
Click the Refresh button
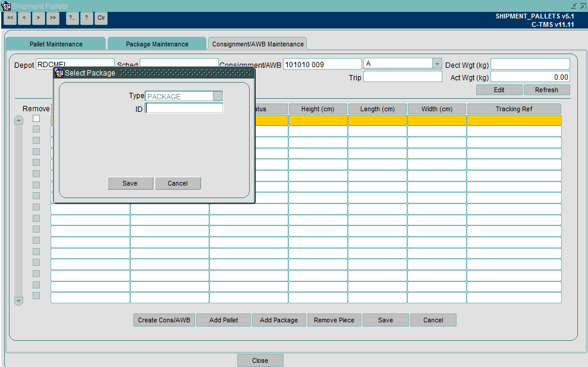tap(547, 90)
